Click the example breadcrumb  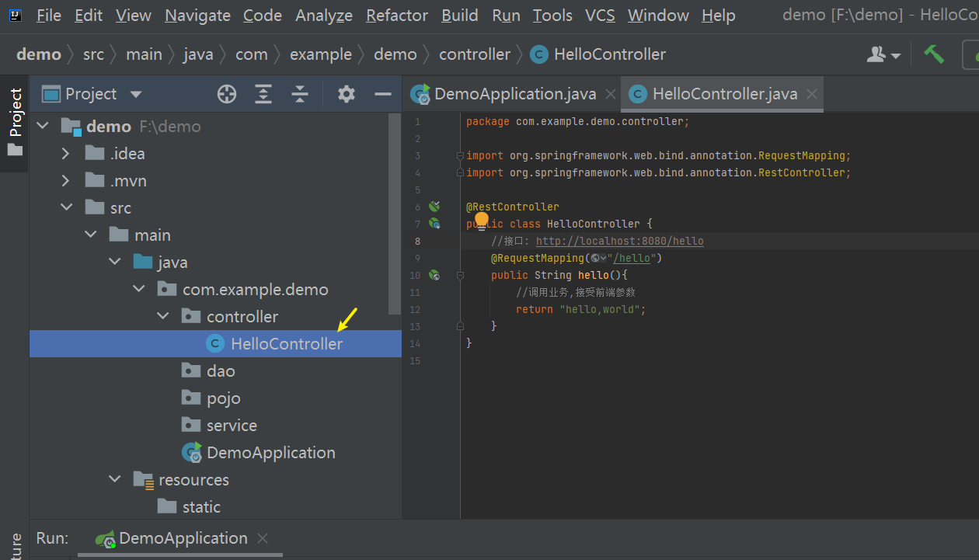[321, 54]
